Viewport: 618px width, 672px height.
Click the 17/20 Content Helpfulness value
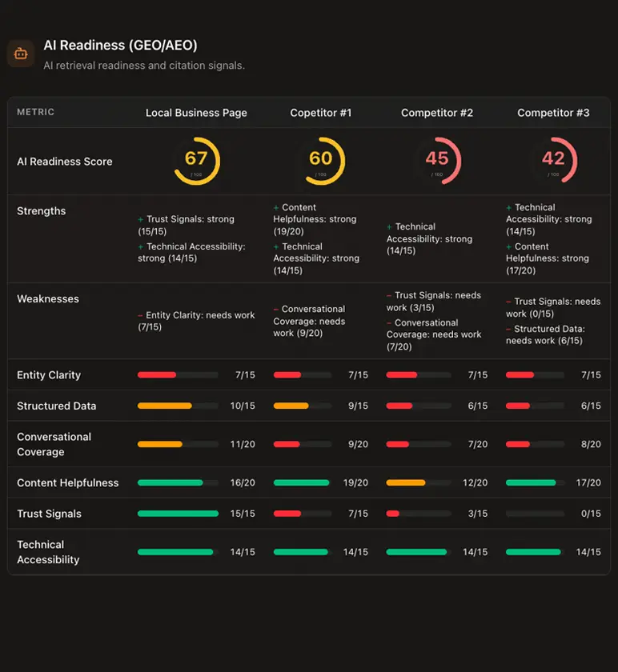(x=588, y=482)
